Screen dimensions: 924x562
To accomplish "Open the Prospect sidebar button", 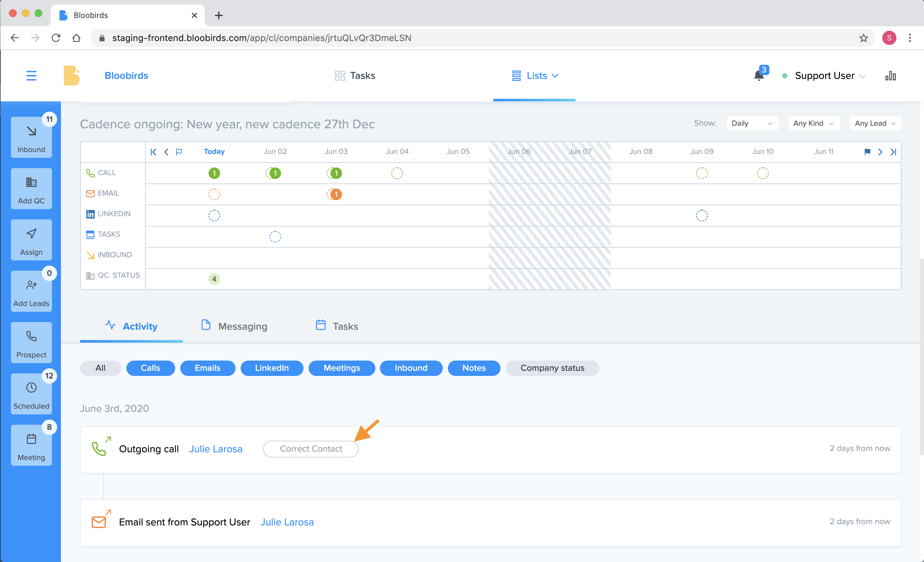I will click(31, 342).
